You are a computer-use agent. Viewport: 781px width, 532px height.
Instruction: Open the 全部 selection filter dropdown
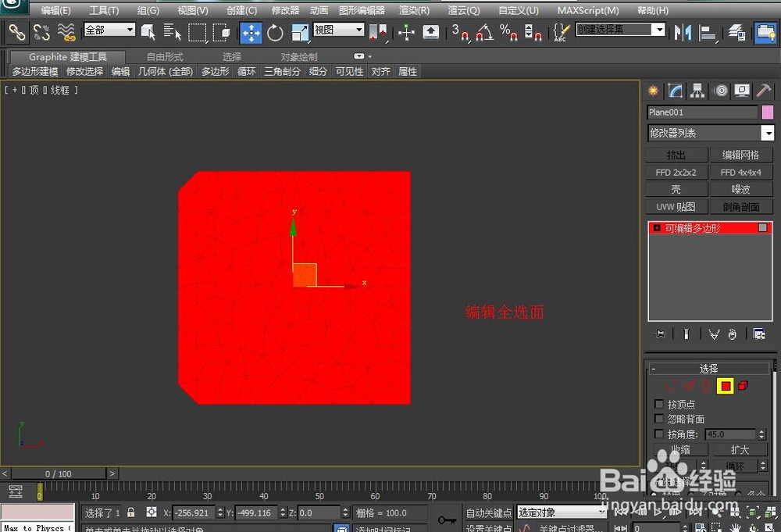[x=109, y=30]
